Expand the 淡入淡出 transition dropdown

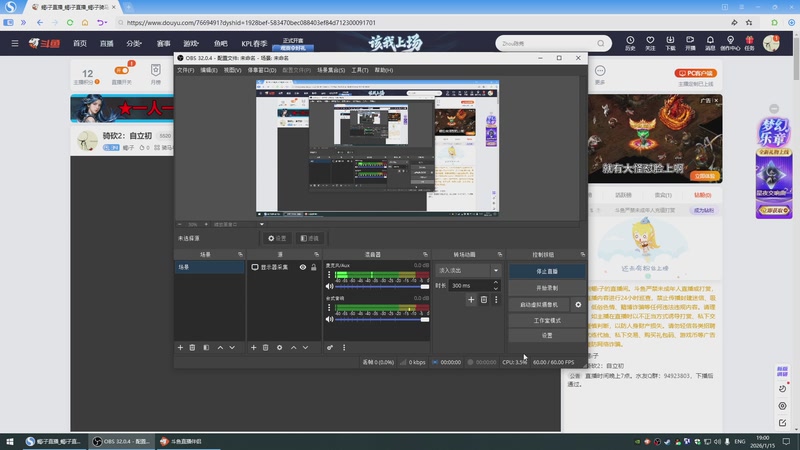coord(495,270)
